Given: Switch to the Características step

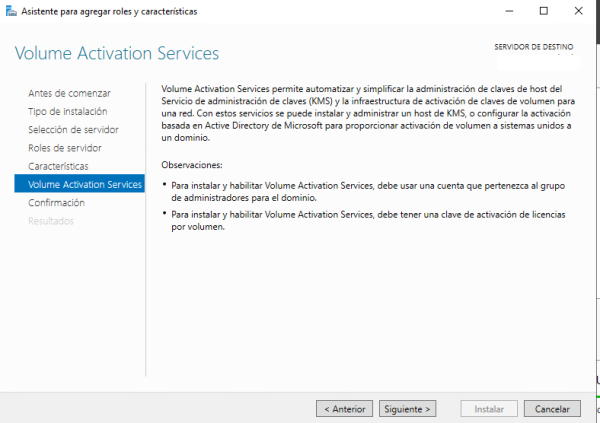Looking at the screenshot, I should click(58, 167).
